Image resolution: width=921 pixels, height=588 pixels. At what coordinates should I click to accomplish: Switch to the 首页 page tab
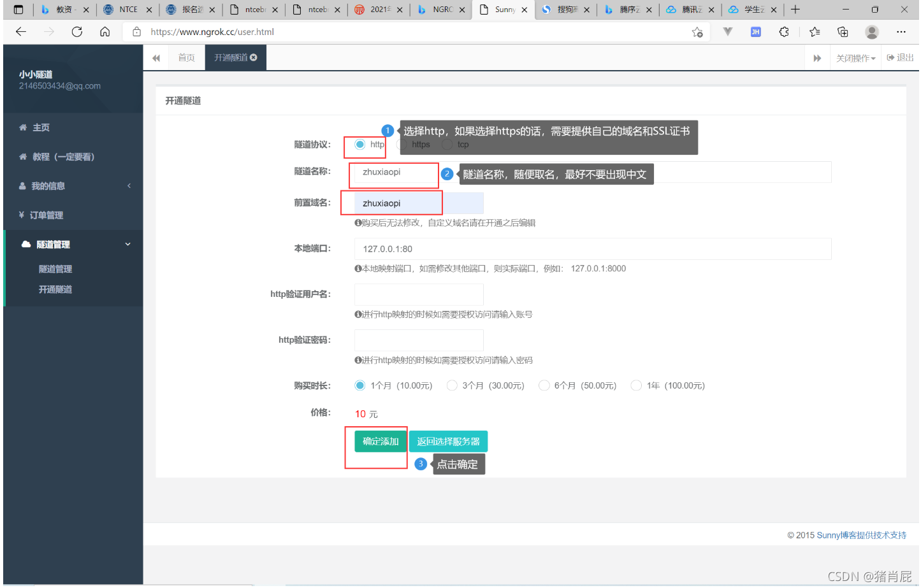coord(187,58)
